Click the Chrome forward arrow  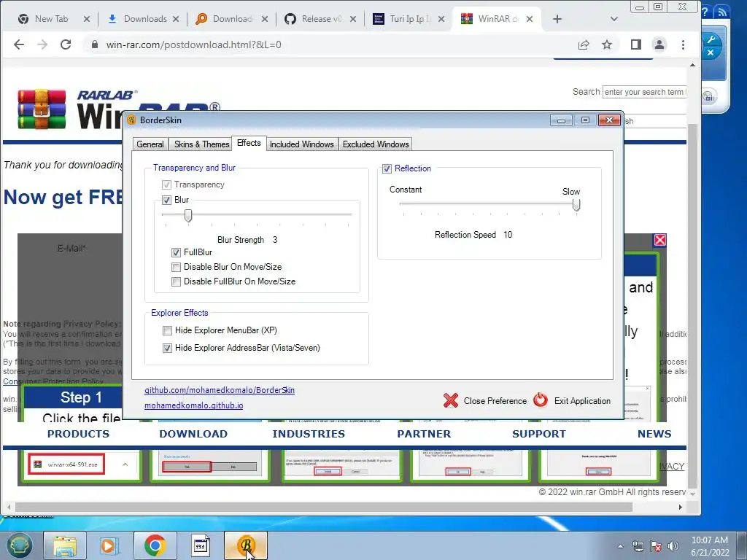42,44
